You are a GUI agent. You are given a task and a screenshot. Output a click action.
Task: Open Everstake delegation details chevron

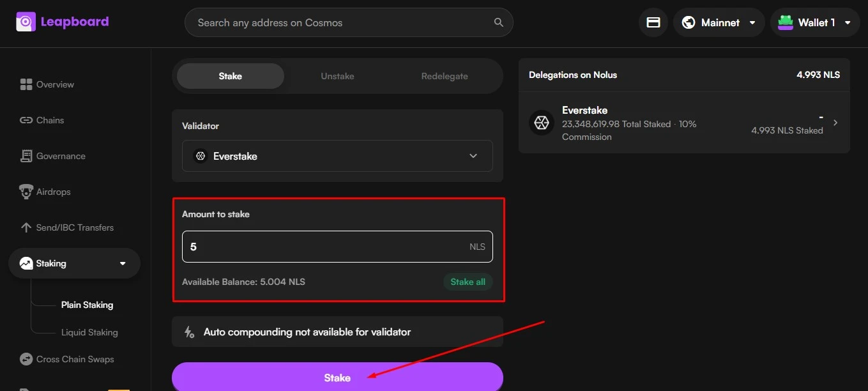point(835,123)
